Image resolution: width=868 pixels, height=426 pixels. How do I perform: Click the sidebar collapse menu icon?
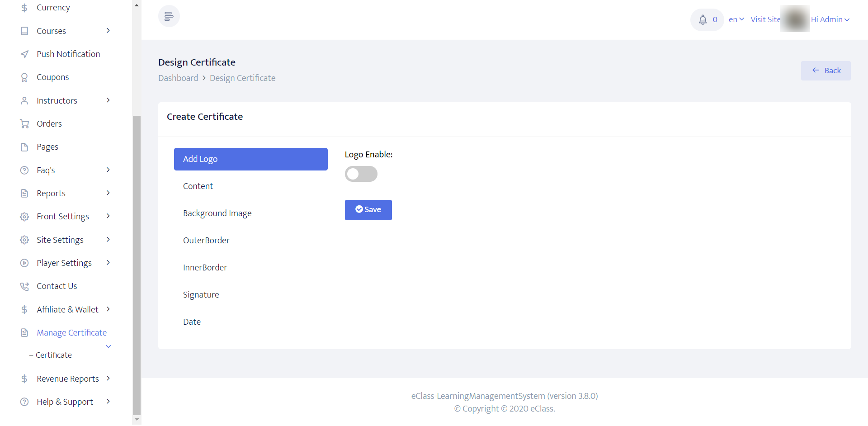tap(169, 17)
